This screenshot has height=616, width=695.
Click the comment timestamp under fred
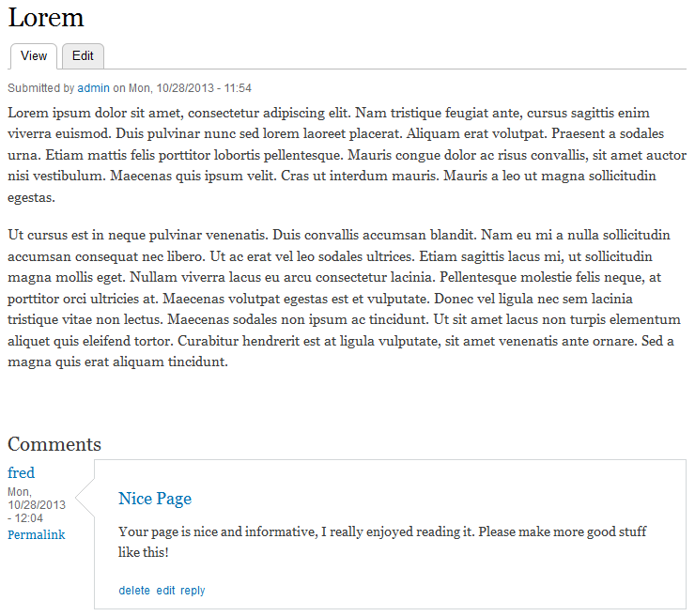pyautogui.click(x=36, y=504)
